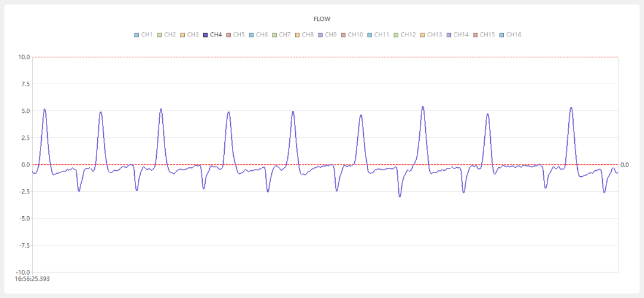
Task: Click the 0.0 reference line label
Action: (x=625, y=165)
